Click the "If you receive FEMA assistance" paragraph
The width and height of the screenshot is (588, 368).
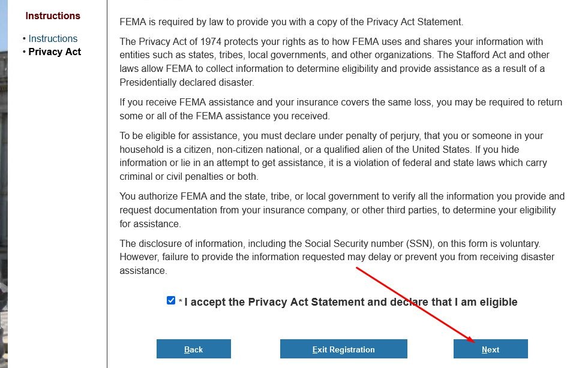point(341,109)
